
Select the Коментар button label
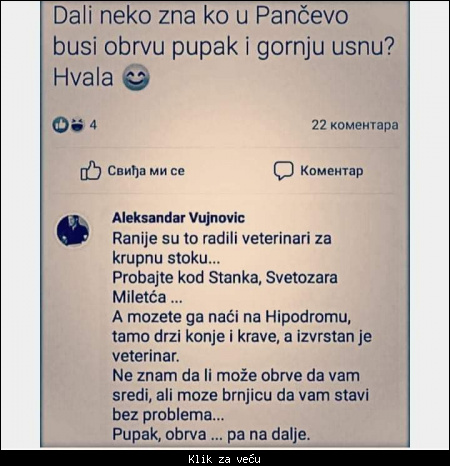[x=332, y=171]
